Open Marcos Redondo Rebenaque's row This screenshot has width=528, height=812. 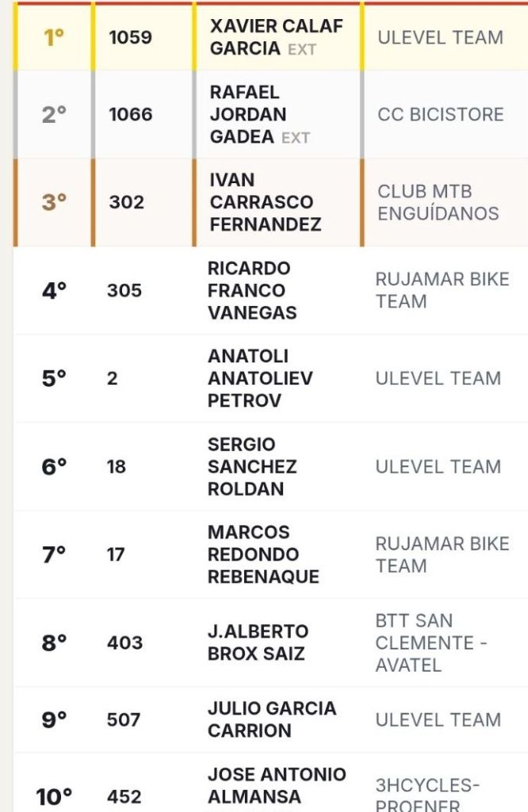click(x=262, y=554)
